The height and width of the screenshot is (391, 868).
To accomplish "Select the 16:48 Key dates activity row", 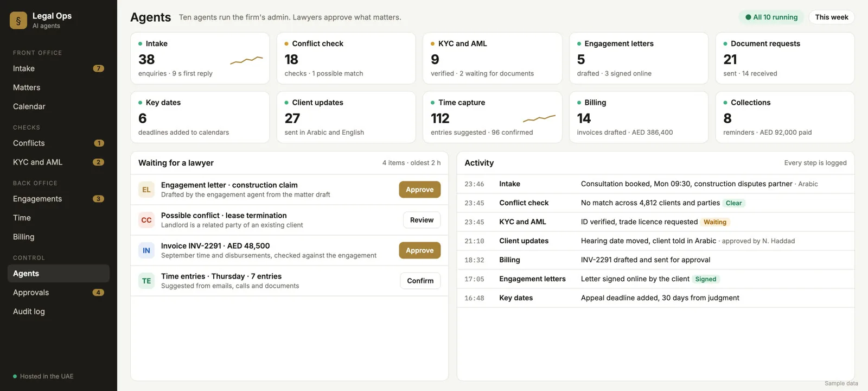I will tap(655, 298).
